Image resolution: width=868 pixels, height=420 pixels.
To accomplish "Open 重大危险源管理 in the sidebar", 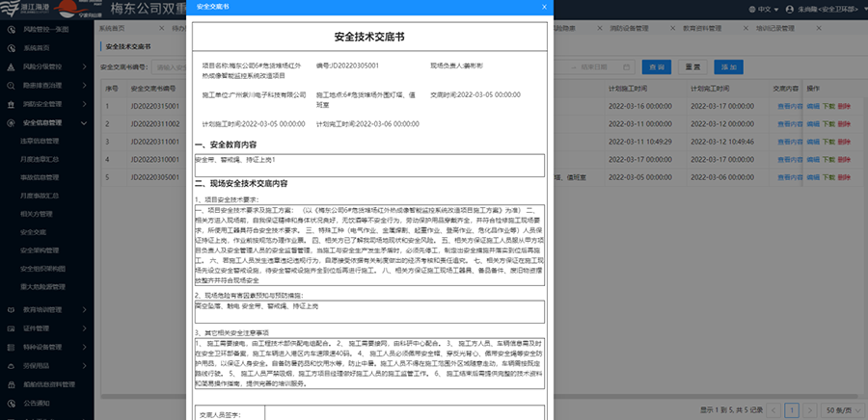I will [42, 287].
